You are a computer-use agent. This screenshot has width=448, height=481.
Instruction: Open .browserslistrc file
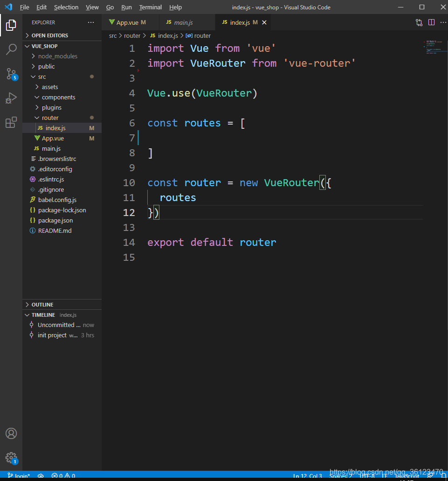point(62,159)
